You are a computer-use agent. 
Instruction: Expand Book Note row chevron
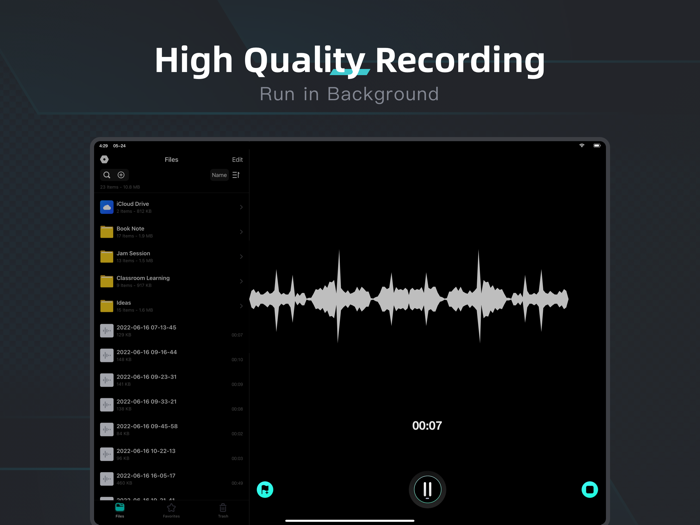click(241, 232)
